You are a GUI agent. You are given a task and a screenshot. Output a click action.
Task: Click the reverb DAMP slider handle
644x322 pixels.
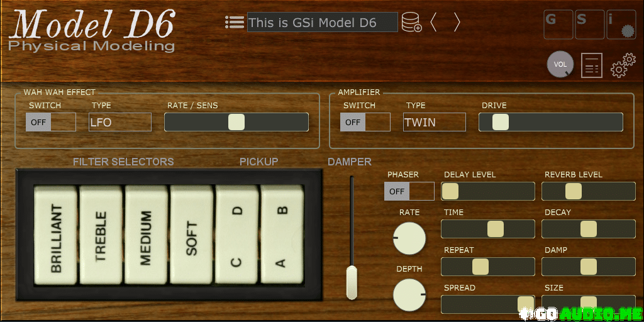tap(589, 267)
